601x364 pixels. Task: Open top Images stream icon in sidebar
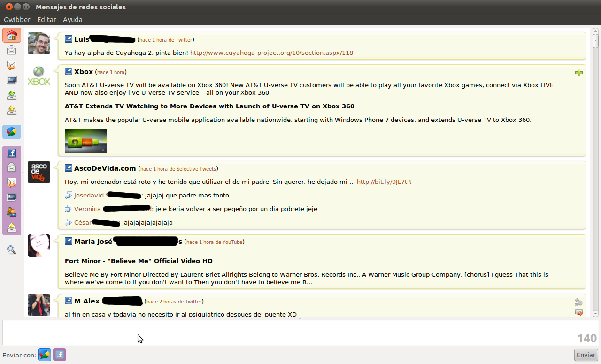point(12,80)
